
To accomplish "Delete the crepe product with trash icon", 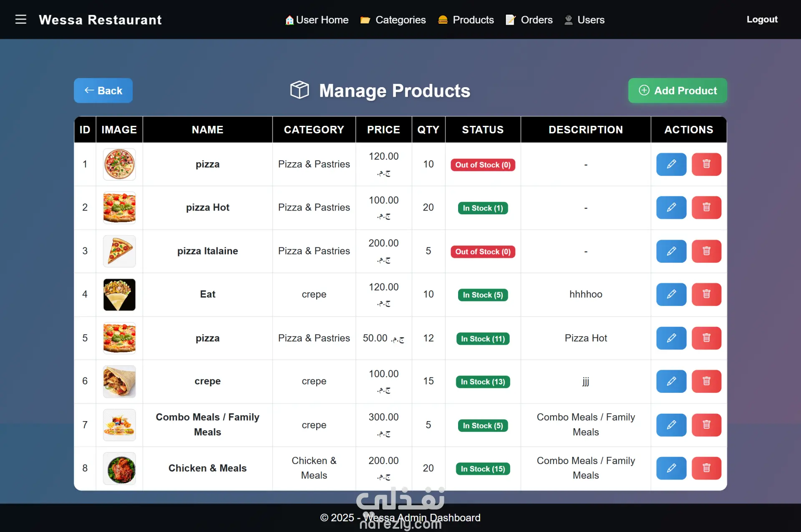I will coord(706,381).
